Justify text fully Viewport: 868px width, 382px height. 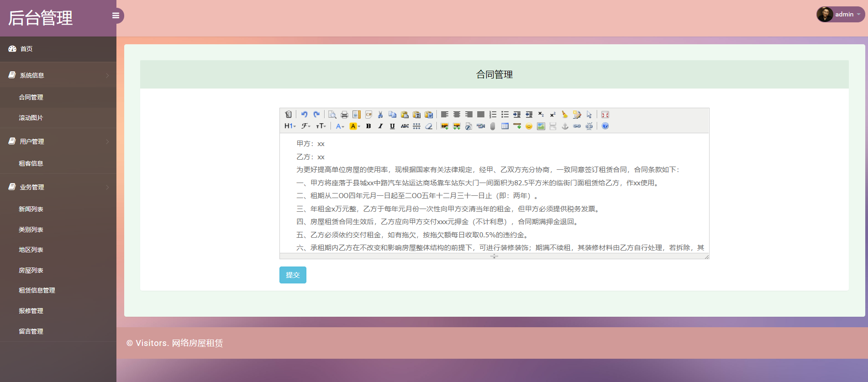coord(481,115)
